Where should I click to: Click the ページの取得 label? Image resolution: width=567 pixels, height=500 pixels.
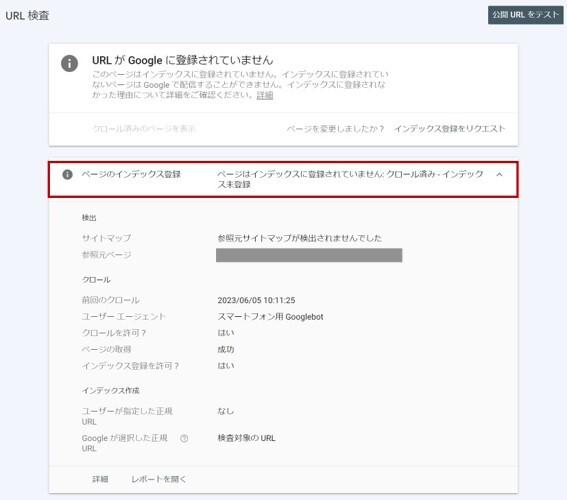coord(106,350)
